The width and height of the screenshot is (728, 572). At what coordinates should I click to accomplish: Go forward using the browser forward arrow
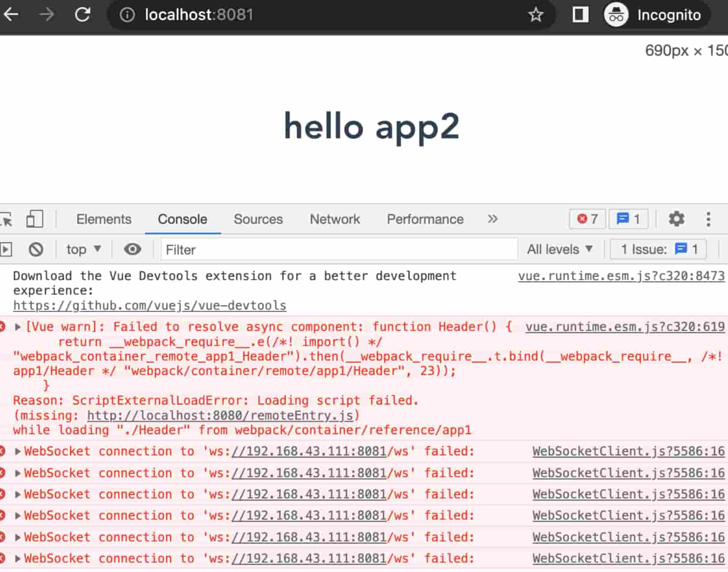click(46, 15)
